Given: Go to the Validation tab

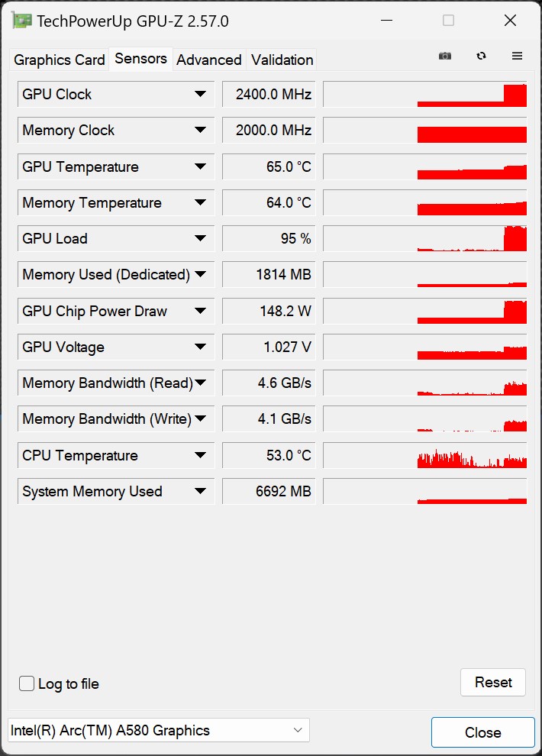Looking at the screenshot, I should 282,60.
